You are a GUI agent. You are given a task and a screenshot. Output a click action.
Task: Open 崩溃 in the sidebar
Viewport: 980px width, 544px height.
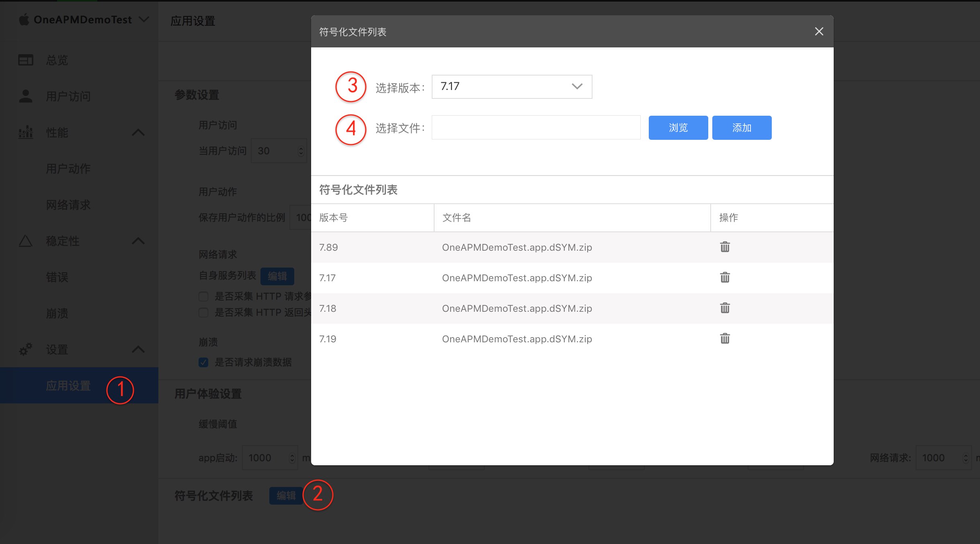(57, 313)
